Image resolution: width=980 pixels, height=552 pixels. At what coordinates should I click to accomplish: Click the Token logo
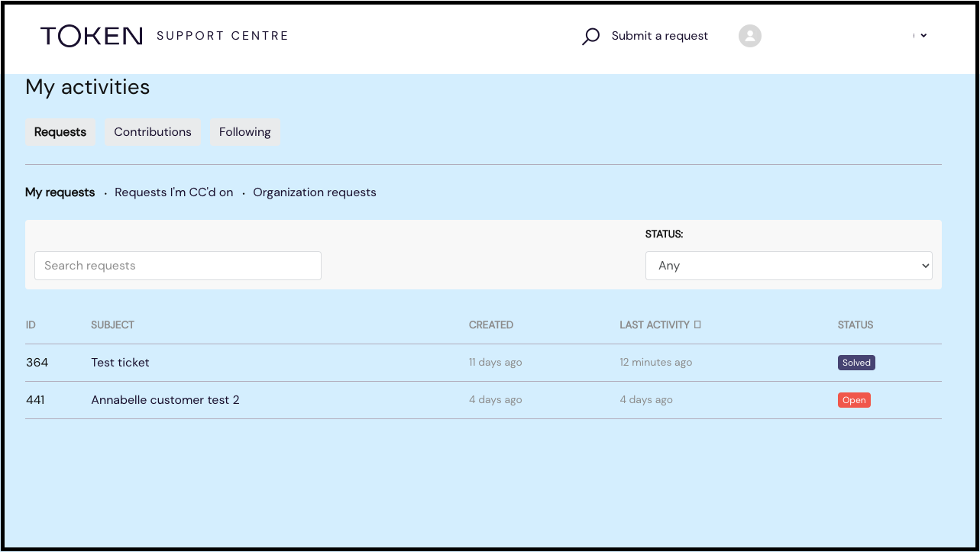pyautogui.click(x=92, y=36)
